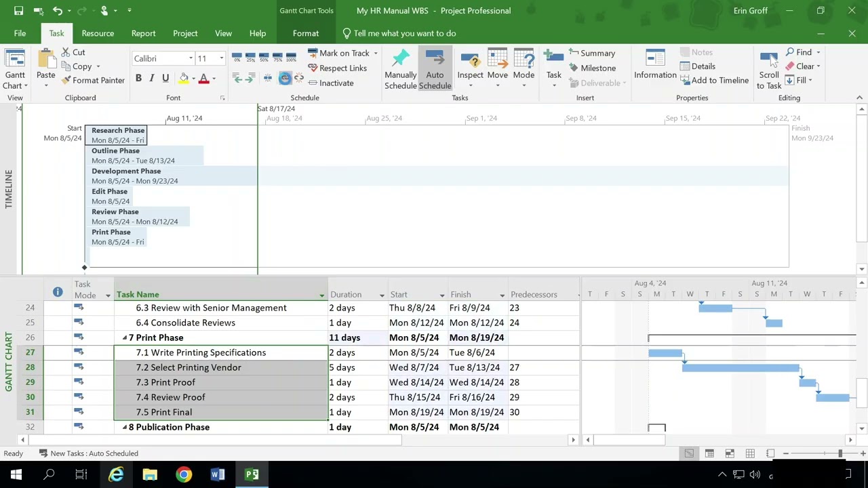Screen dimensions: 868x488
Task: Link the selected tasks
Action: tap(285, 79)
